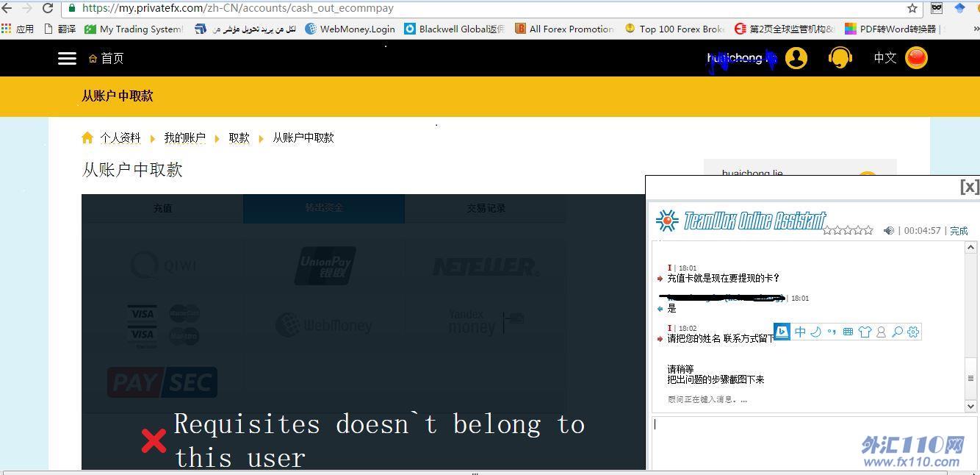Select Yandex money withdrawal method
Image resolution: width=980 pixels, height=475 pixels.
click(486, 322)
